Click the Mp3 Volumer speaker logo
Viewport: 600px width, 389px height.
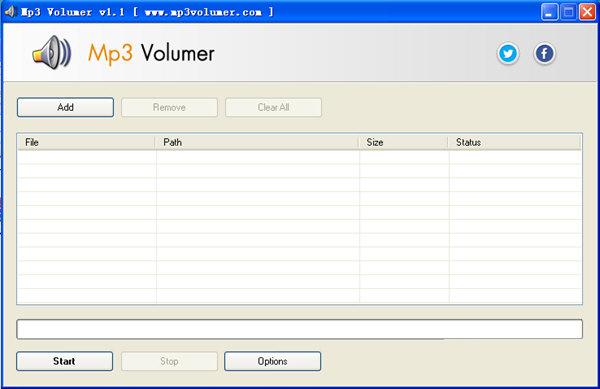tap(52, 52)
